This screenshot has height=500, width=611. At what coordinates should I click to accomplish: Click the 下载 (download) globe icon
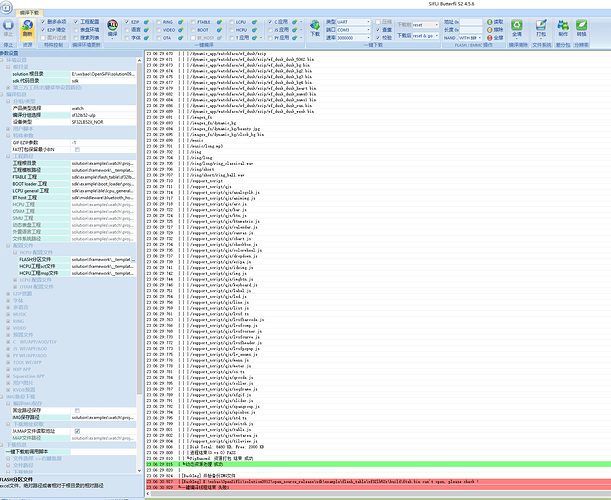(314, 27)
